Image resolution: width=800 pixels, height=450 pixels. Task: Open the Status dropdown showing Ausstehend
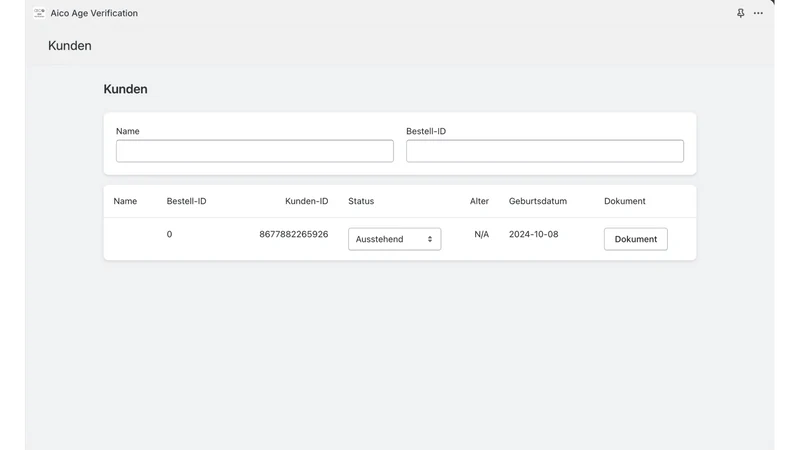click(394, 239)
